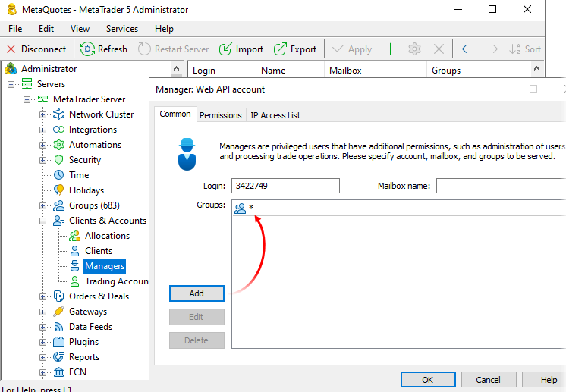Screen dimensions: 566x392
Task: Select the Clients tree item
Action: click(99, 251)
